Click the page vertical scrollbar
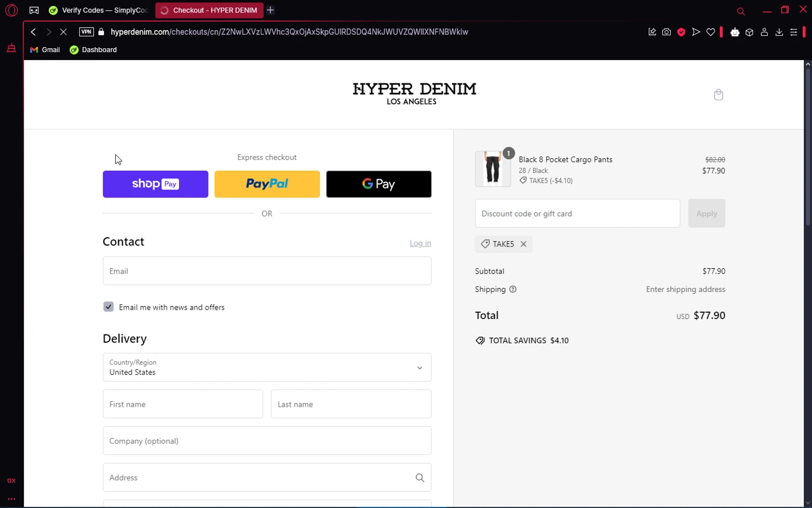The height and width of the screenshot is (508, 812). [808, 146]
